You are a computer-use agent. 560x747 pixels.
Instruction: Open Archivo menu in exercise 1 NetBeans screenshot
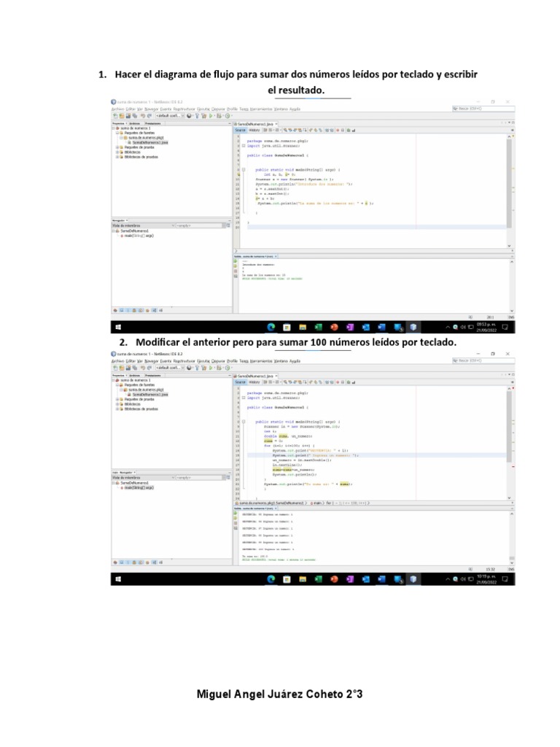[117, 109]
